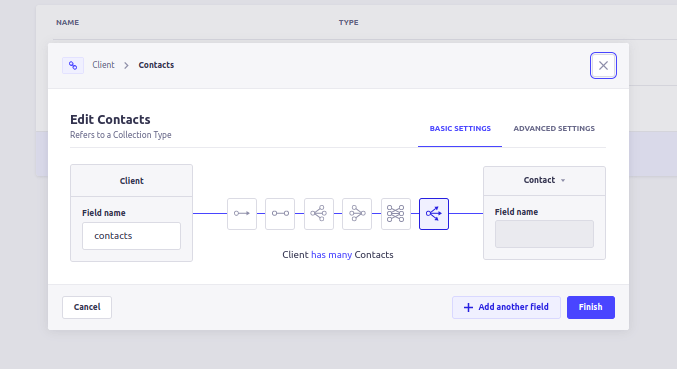Open the Contact target type dropdown
This screenshot has width=677, height=369.
(x=544, y=180)
